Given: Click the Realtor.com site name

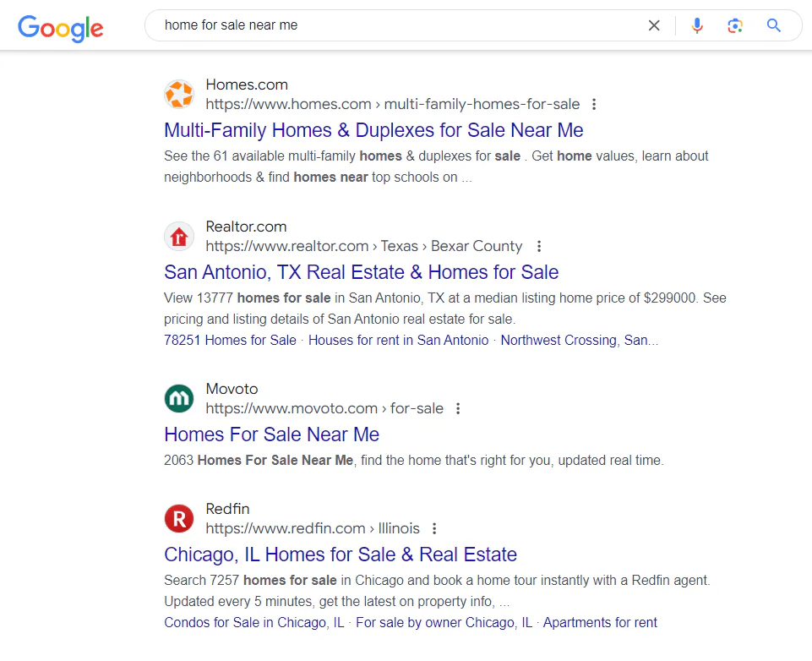Looking at the screenshot, I should point(246,227).
